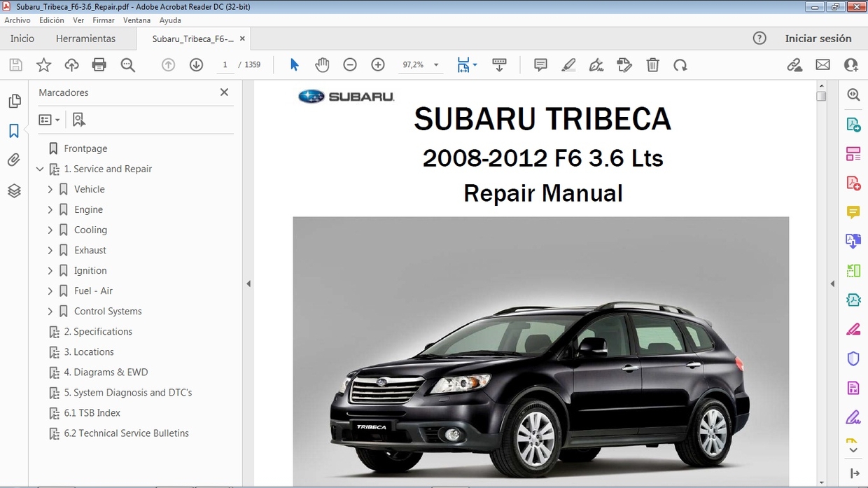The image size is (868, 488).
Task: Switch to the Herramientas tab
Action: tap(85, 39)
